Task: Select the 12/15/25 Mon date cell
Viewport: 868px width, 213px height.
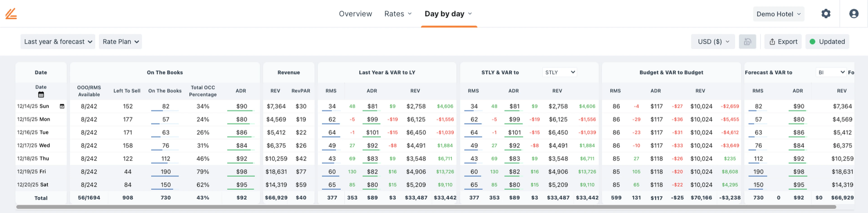Action: (x=34, y=119)
